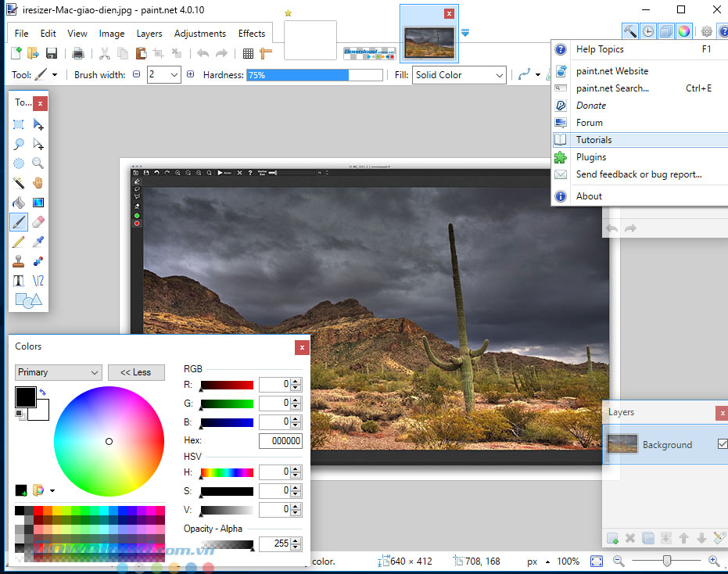Select the Move Selection tool
The image size is (728, 574).
(38, 144)
